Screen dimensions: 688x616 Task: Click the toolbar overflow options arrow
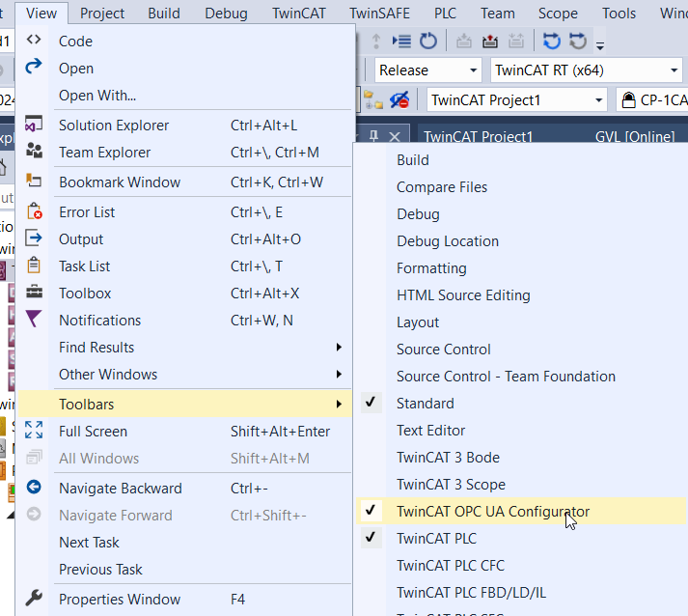[x=600, y=45]
